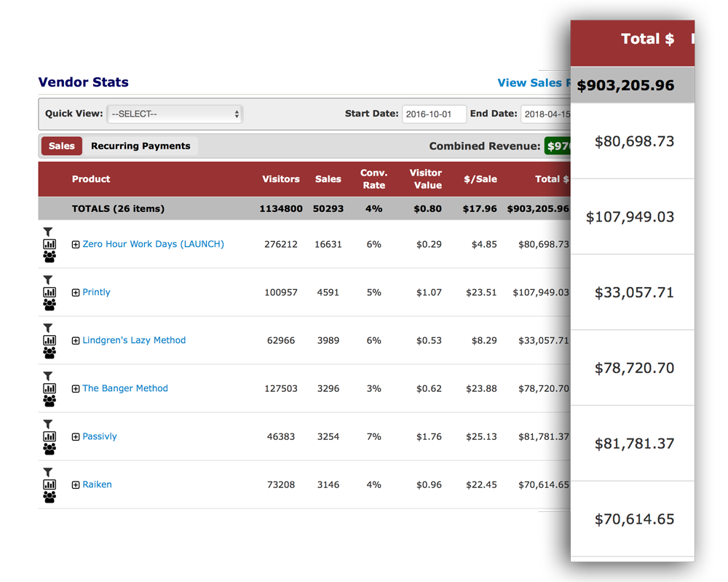Image resolution: width=728 pixels, height=582 pixels.
Task: Click zoomed panel amount $78,720.70
Action: coord(634,369)
